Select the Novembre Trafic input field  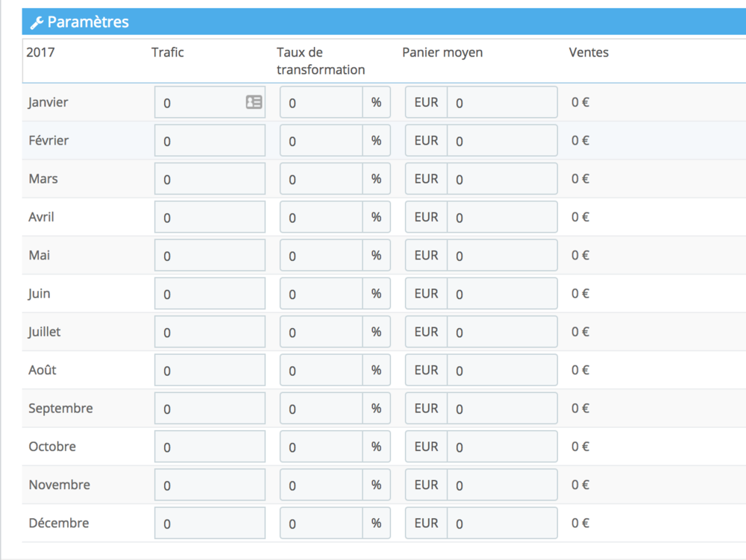coord(210,485)
